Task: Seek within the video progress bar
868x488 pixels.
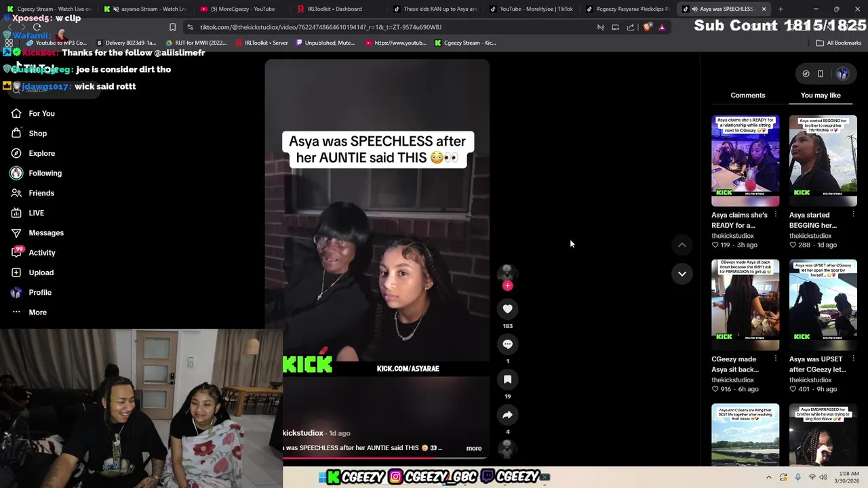Action: [384, 457]
